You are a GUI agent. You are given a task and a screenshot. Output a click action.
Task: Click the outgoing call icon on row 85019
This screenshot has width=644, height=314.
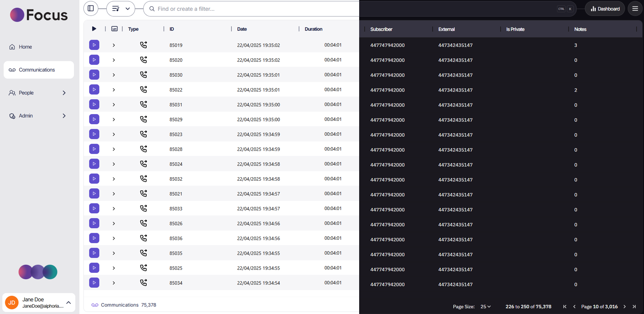(x=143, y=45)
